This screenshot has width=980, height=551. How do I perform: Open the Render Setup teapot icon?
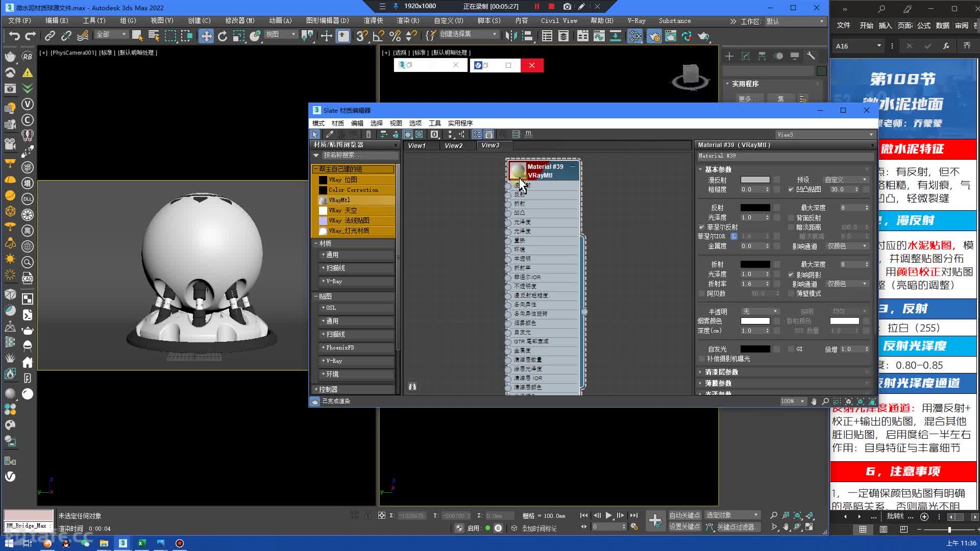654,36
